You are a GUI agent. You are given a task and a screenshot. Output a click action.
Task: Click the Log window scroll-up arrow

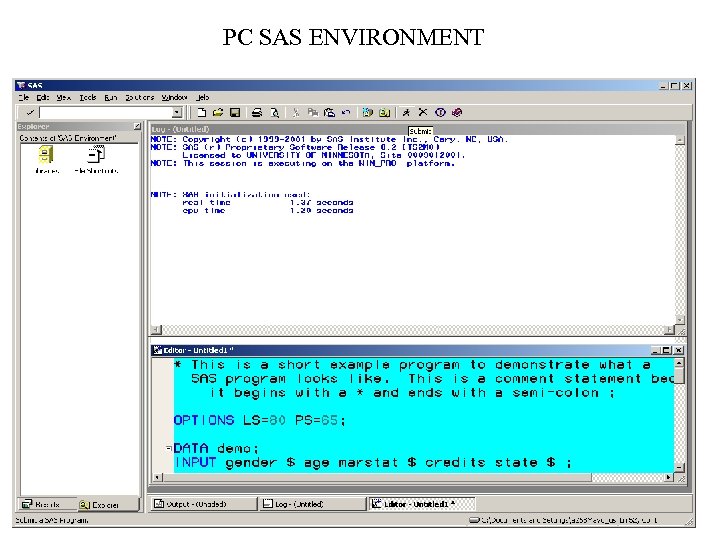680,141
